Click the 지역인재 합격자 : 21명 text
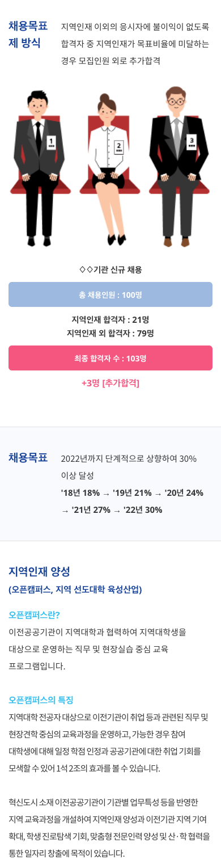The width and height of the screenshot is (221, 868). [x=110, y=319]
